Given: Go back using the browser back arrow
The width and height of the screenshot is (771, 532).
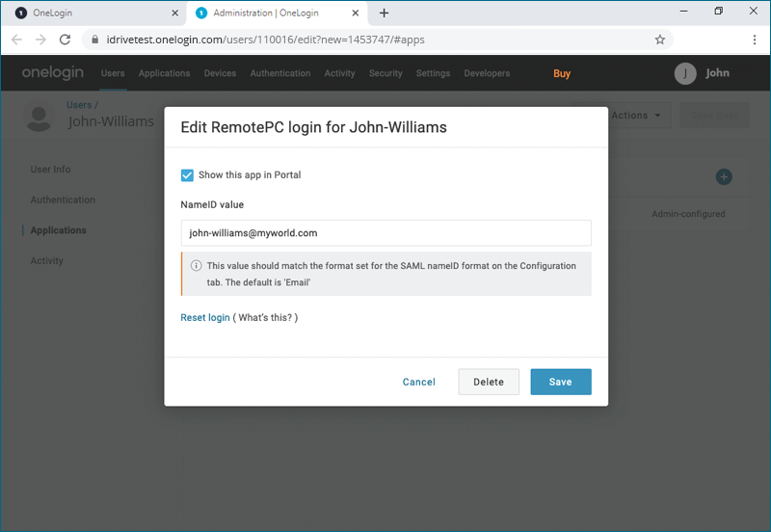Looking at the screenshot, I should click(16, 40).
